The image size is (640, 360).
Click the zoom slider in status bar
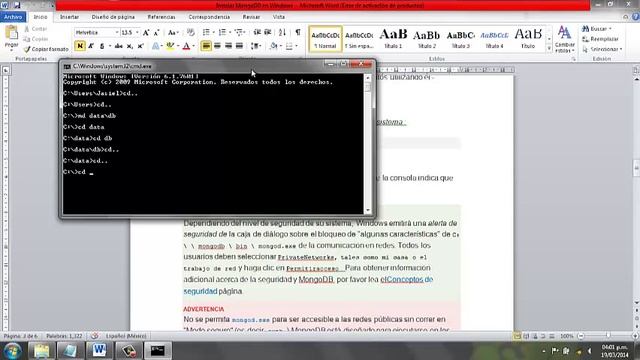point(608,336)
